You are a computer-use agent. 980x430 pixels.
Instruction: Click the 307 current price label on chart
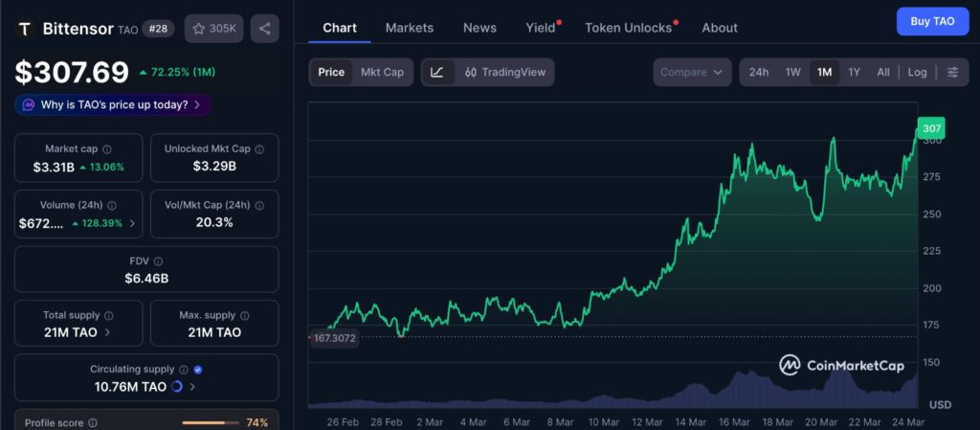(931, 128)
